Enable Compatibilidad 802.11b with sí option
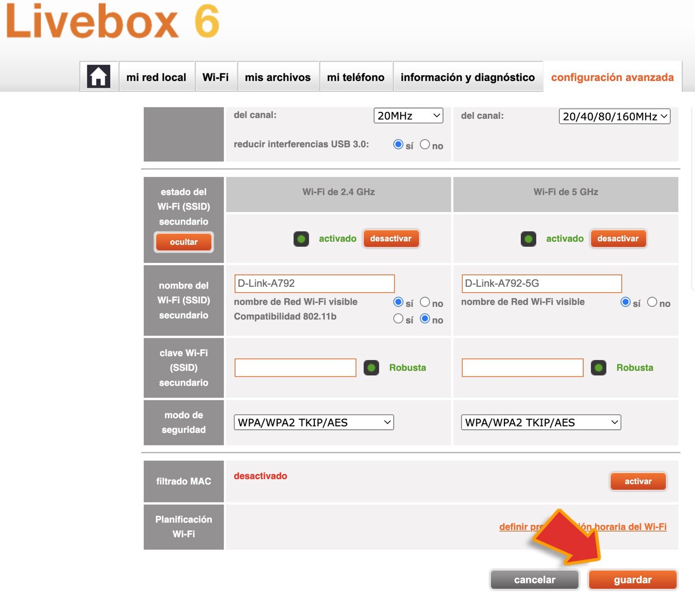The height and width of the screenshot is (616, 695). click(x=399, y=319)
